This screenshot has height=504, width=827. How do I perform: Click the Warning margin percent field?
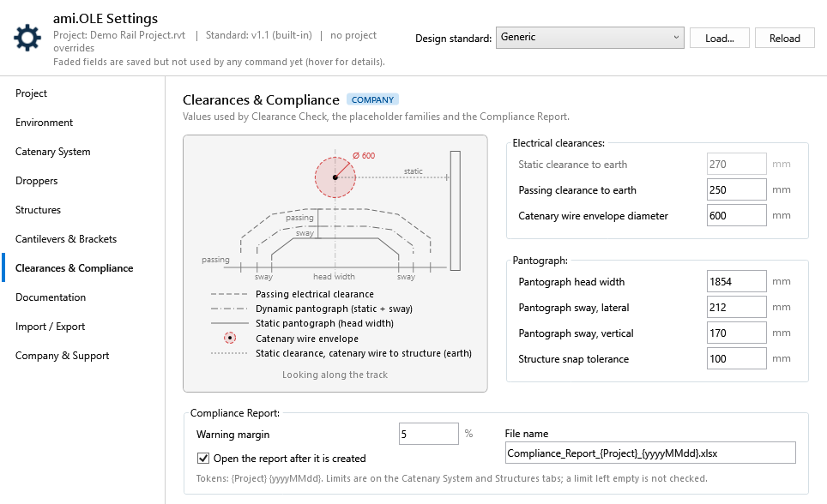click(428, 434)
